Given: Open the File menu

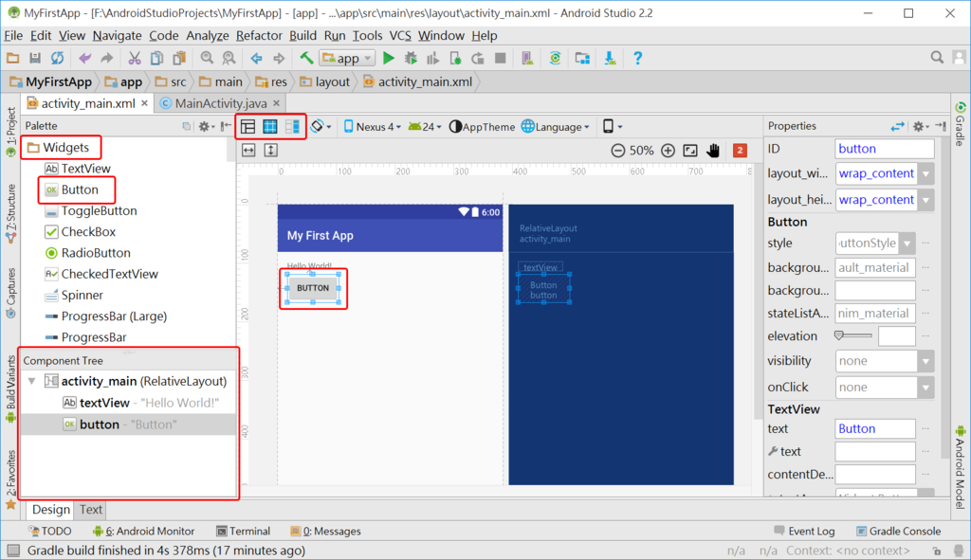Looking at the screenshot, I should click(x=13, y=36).
